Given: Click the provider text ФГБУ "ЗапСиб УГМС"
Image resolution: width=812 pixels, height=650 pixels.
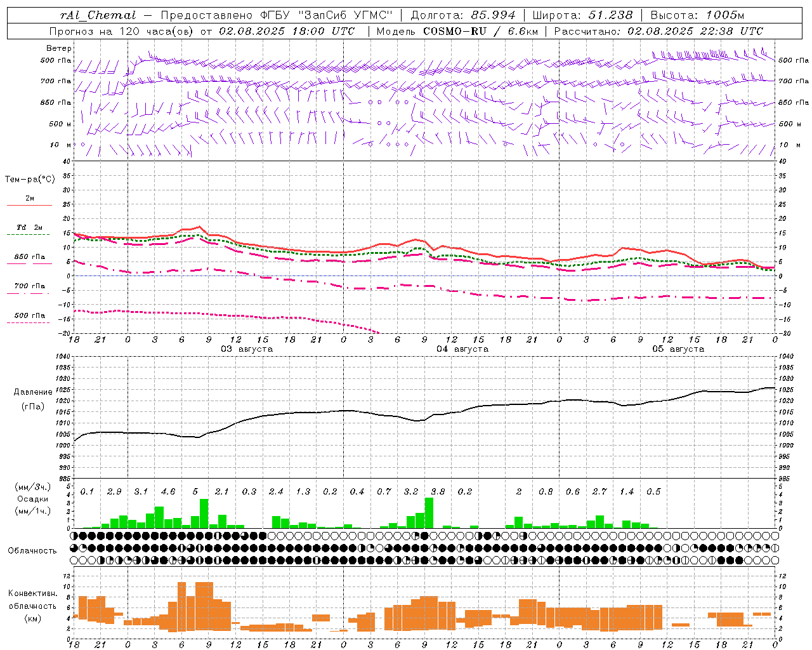Looking at the screenshot, I should (x=327, y=15).
